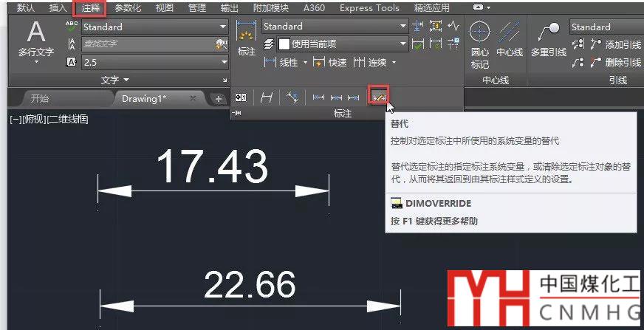Open the 附加模块 ribbon tab

(270, 8)
